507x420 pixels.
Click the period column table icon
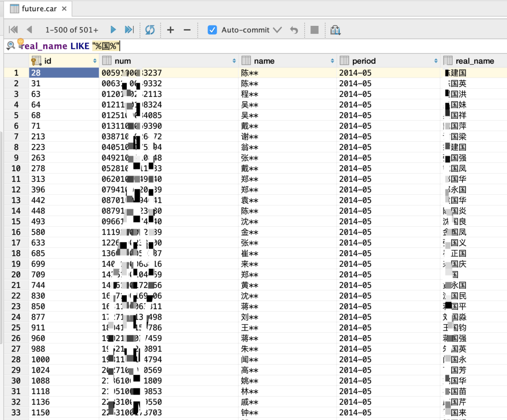345,61
